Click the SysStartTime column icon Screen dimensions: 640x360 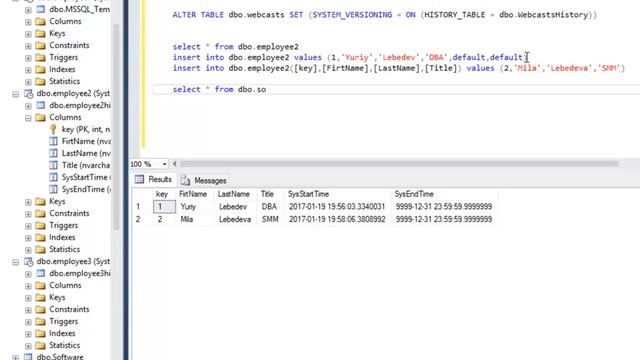tap(53, 177)
